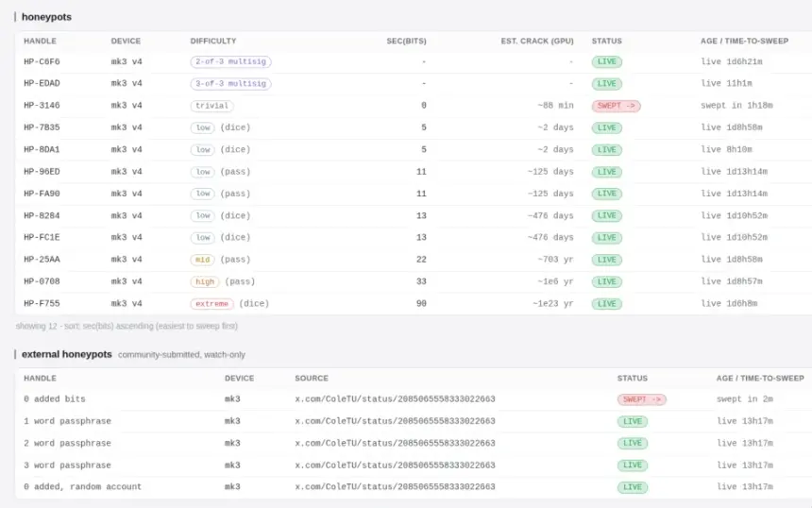The image size is (812, 508).
Task: Click LIVE status badge for HP-C6F6
Action: [x=607, y=61]
